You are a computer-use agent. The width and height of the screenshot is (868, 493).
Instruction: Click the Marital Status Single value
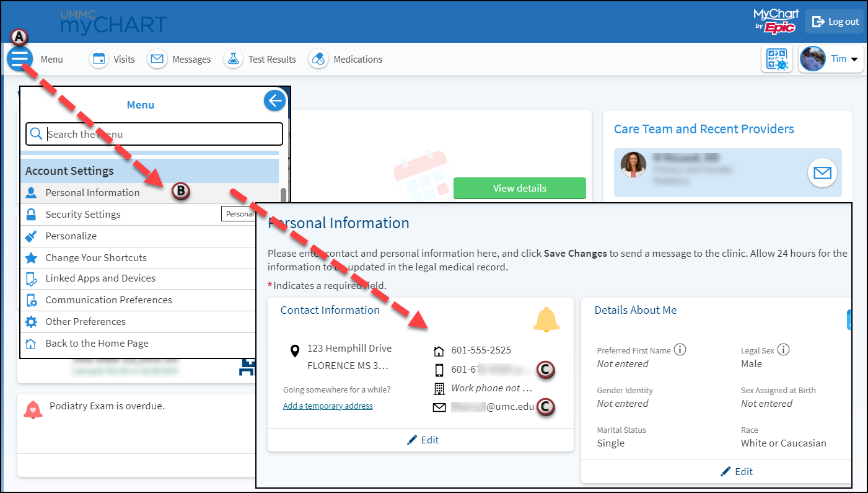click(x=611, y=443)
